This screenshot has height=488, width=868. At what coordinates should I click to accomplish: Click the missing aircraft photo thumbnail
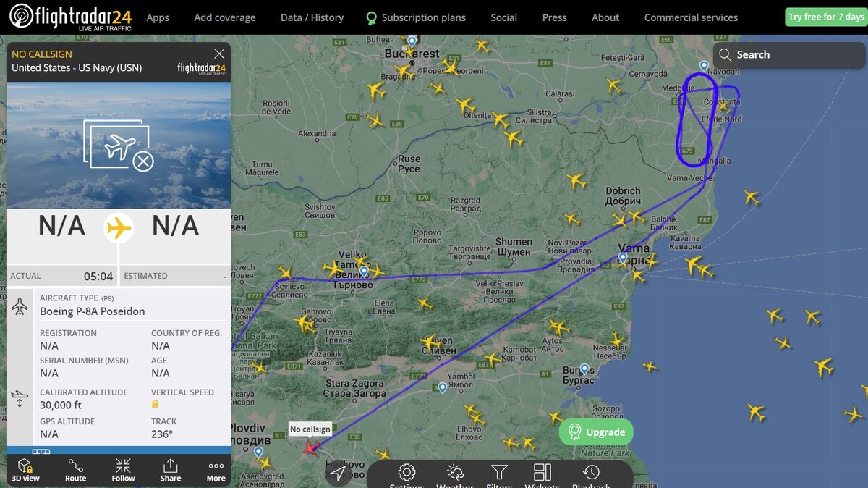[119, 145]
